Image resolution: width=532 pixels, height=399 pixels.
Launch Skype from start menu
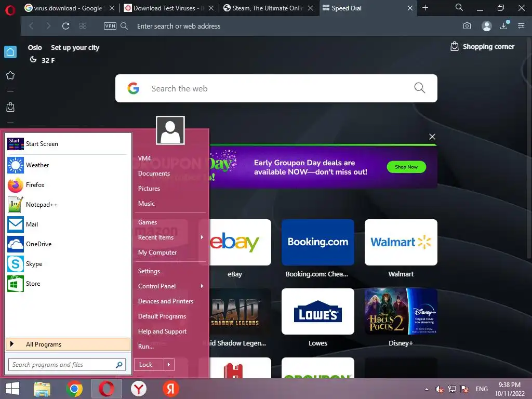tap(68, 263)
